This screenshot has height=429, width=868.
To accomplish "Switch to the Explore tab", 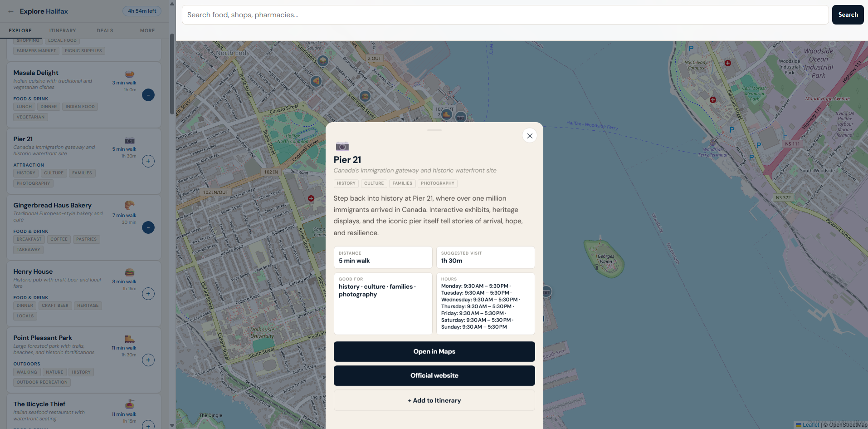I will (20, 30).
